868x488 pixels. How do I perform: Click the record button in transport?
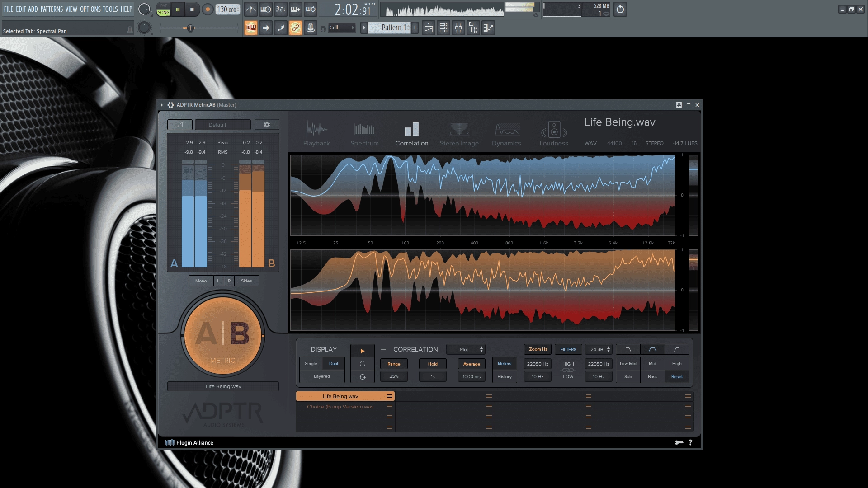[x=208, y=9]
